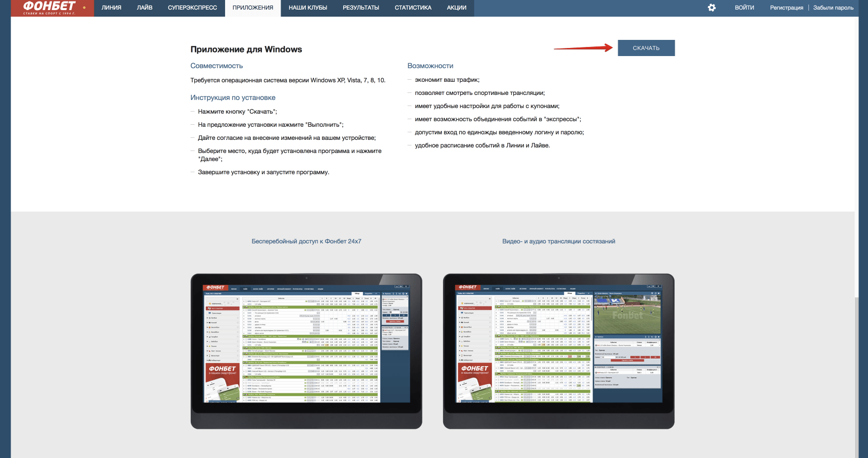This screenshot has width=868, height=458.
Task: Select the ПРИЛОЖЕНИЯ tab
Action: [x=253, y=8]
